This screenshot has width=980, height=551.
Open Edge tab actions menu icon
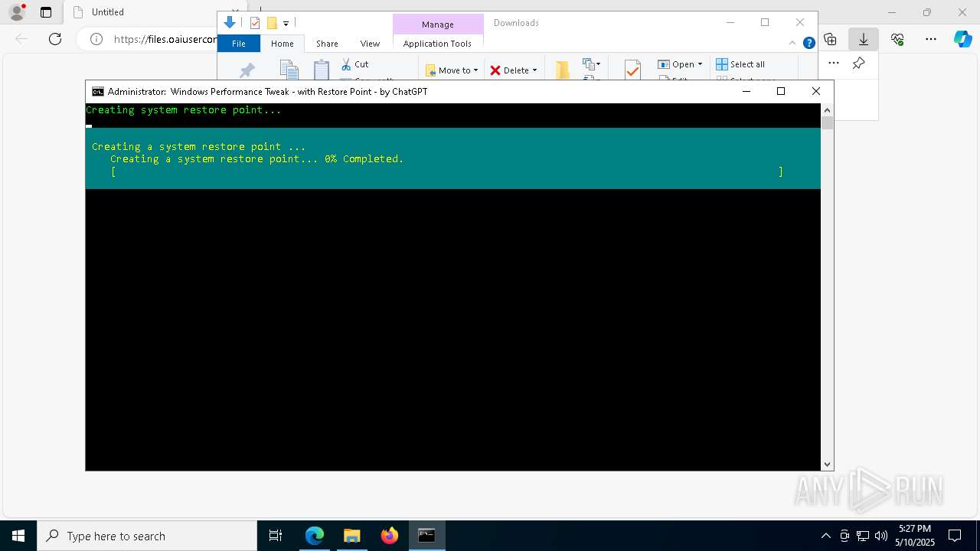[x=46, y=12]
